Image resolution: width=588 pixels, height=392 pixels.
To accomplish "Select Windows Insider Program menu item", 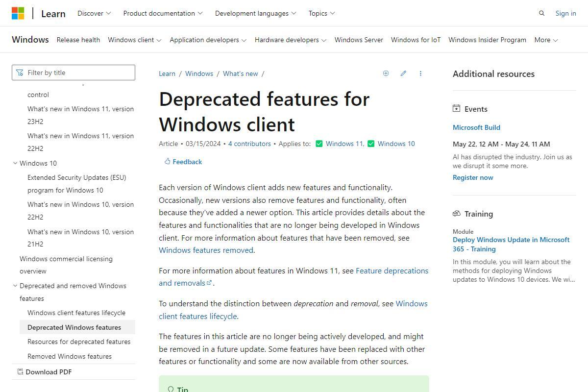I will pyautogui.click(x=487, y=40).
